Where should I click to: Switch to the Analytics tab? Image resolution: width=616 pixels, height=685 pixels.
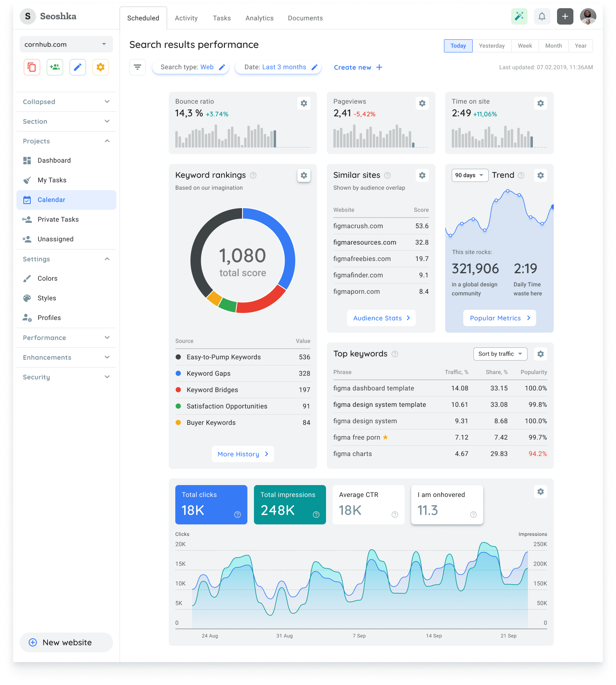click(x=260, y=18)
